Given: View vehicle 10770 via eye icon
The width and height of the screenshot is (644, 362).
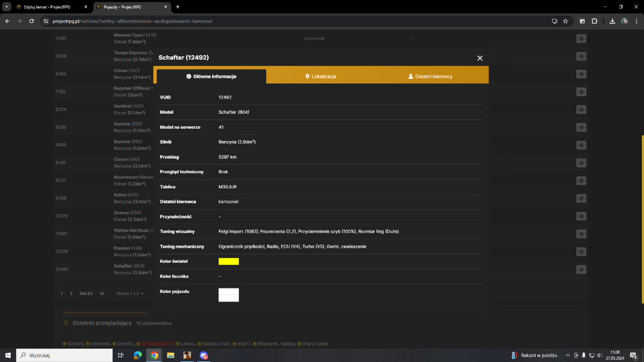Looking at the screenshot, I should click(x=581, y=216).
